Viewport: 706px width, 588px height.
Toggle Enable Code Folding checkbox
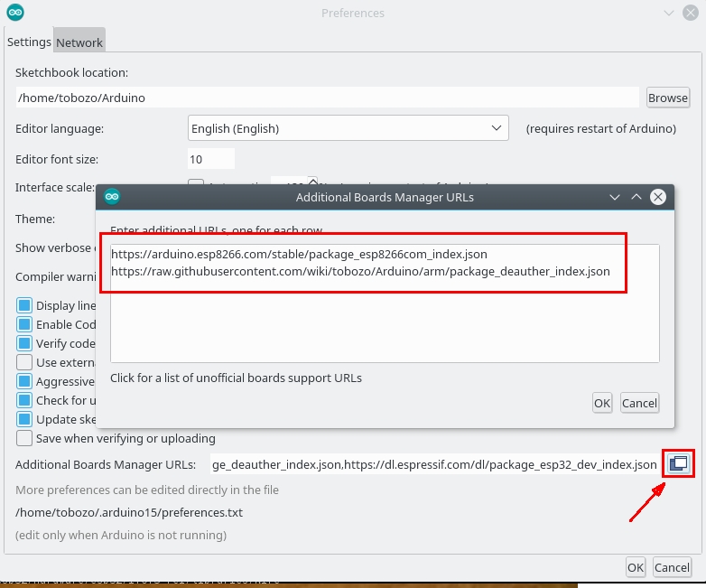point(24,324)
